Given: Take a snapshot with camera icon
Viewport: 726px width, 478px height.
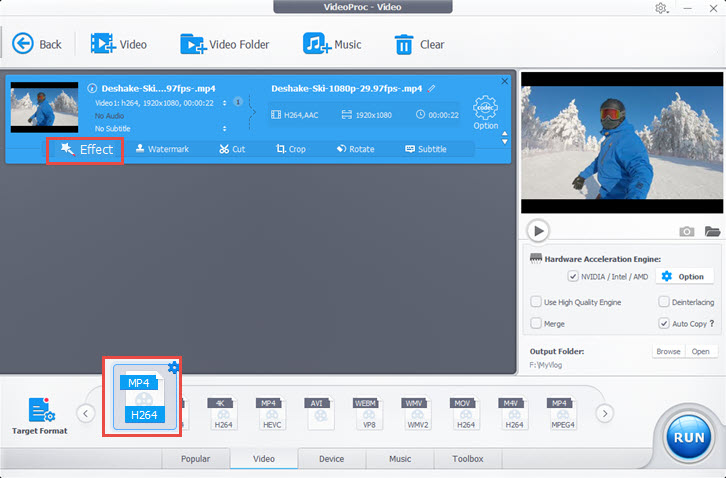Looking at the screenshot, I should [687, 231].
